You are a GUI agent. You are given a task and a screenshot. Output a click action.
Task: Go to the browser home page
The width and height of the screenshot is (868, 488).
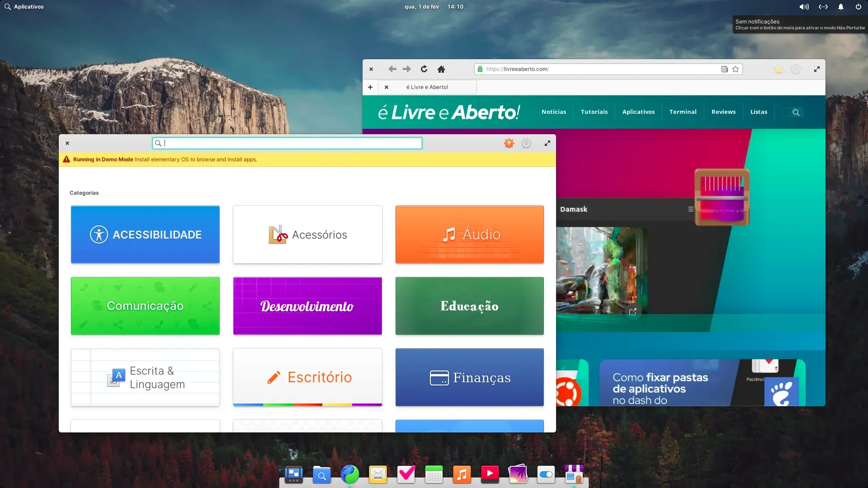(441, 69)
